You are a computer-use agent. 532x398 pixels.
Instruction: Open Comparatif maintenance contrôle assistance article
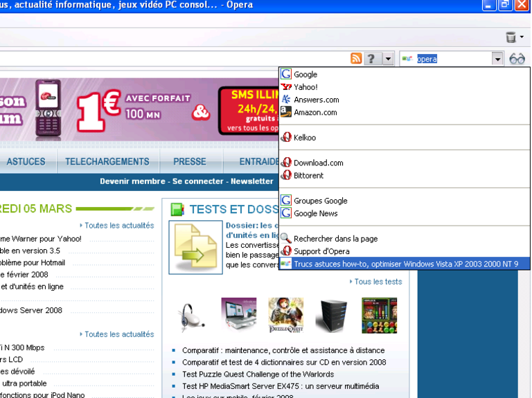point(283,350)
